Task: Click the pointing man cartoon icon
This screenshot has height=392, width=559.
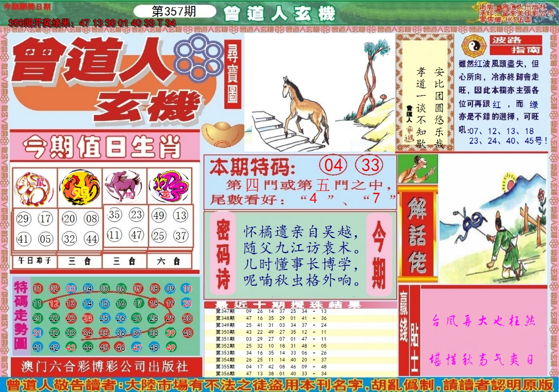Action: pyautogui.click(x=418, y=169)
